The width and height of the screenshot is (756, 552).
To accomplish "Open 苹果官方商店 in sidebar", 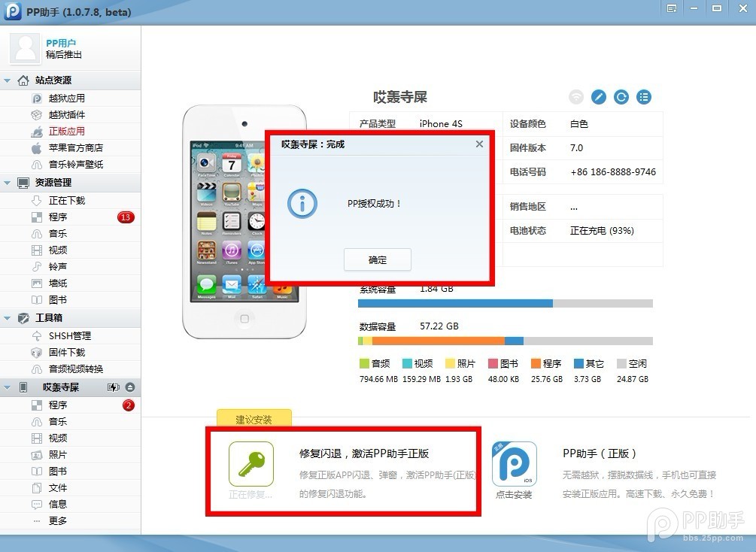I will pyautogui.click(x=76, y=148).
